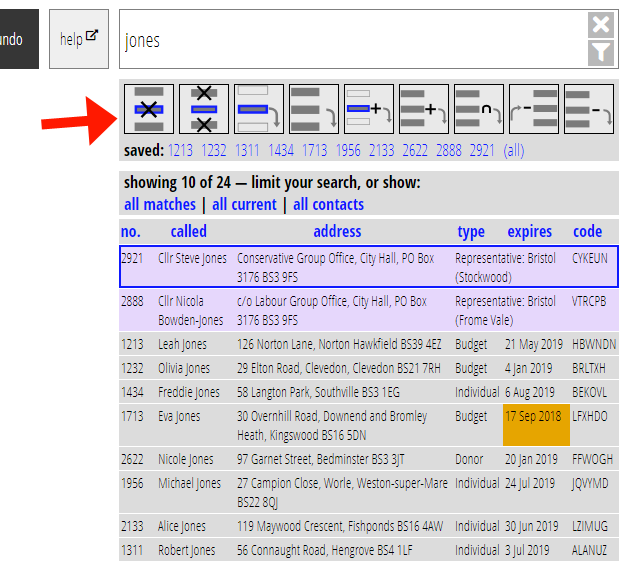Open saved record 1232 link
Screen dimensions: 625x575
click(214, 151)
